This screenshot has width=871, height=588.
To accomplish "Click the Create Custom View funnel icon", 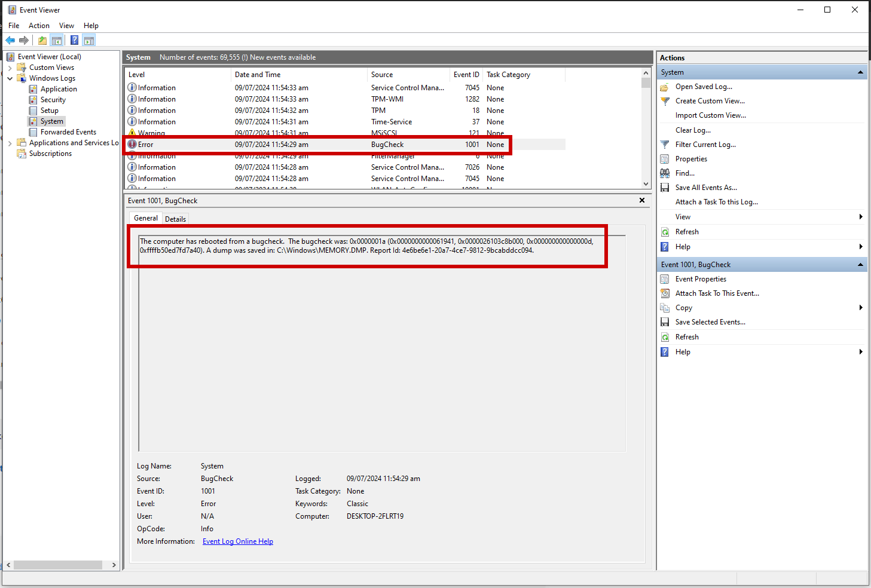I will point(665,102).
